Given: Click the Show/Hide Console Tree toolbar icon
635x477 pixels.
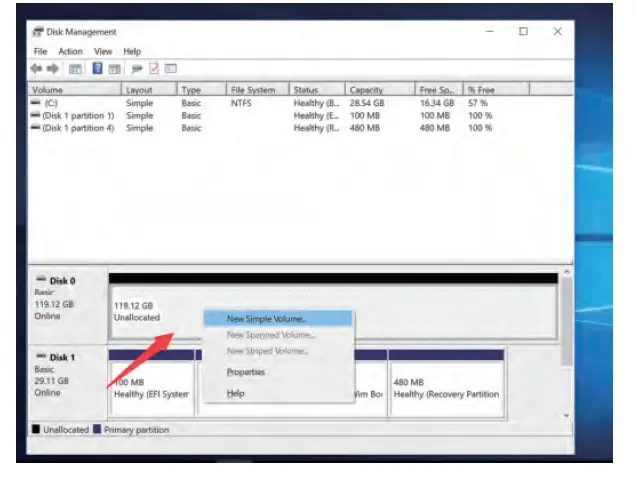Looking at the screenshot, I should pyautogui.click(x=75, y=69).
